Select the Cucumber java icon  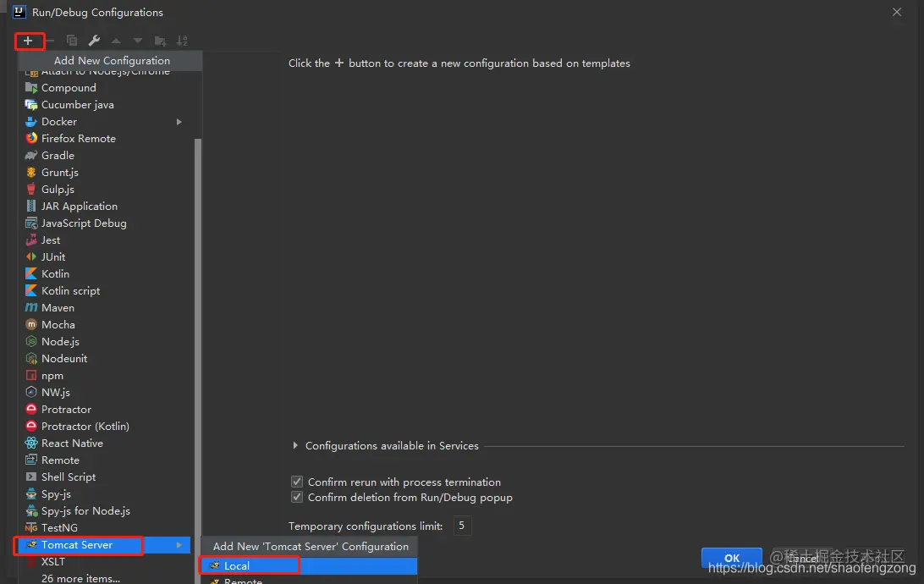tap(31, 105)
